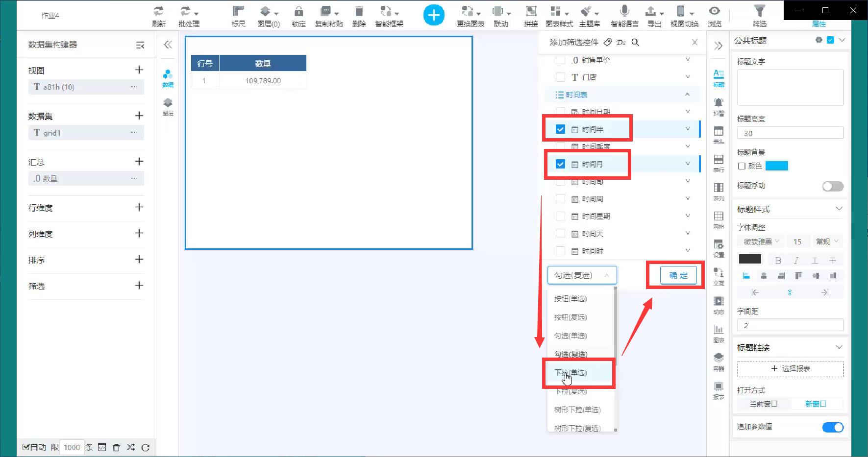Click the shuffle icon in bottom bar
The width and height of the screenshot is (868, 457).
(130, 447)
